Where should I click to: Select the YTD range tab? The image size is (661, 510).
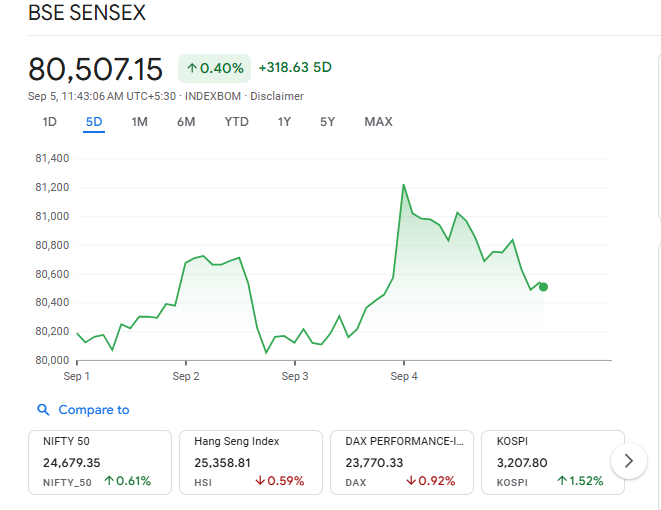236,122
